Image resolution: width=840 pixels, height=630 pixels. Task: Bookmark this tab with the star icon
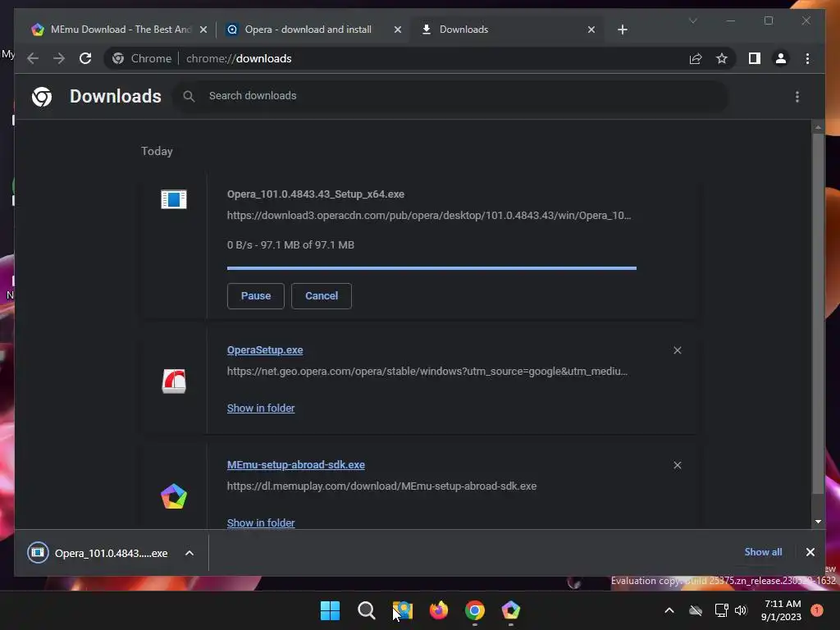[x=722, y=58]
